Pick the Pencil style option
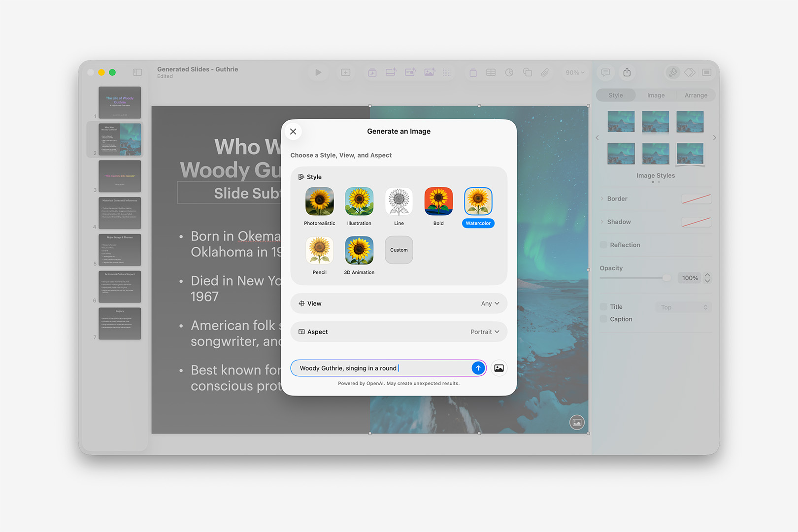 [319, 250]
